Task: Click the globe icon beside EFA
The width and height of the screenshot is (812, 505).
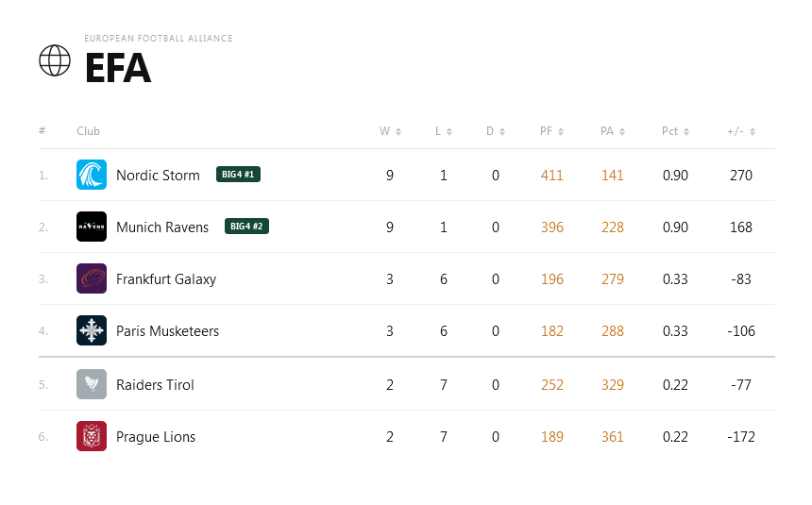Action: tap(55, 60)
